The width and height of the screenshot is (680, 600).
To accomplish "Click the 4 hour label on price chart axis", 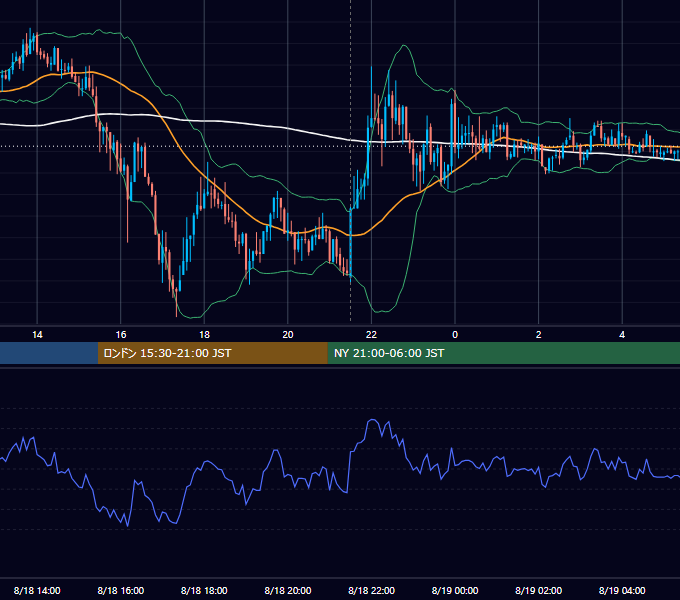I will 622,335.
